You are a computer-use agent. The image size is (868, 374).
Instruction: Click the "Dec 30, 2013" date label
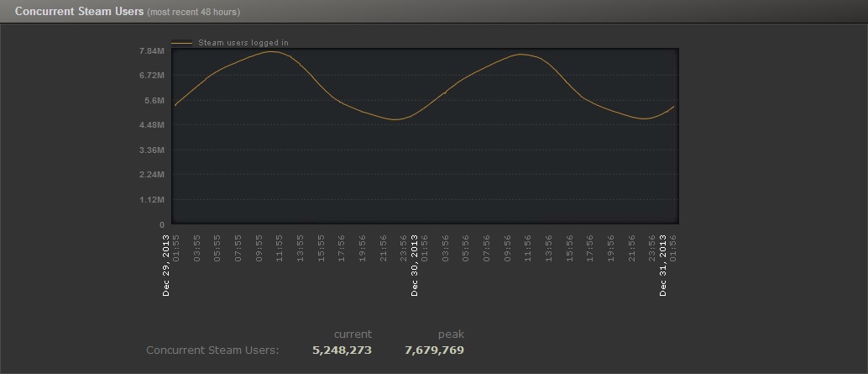(415, 266)
